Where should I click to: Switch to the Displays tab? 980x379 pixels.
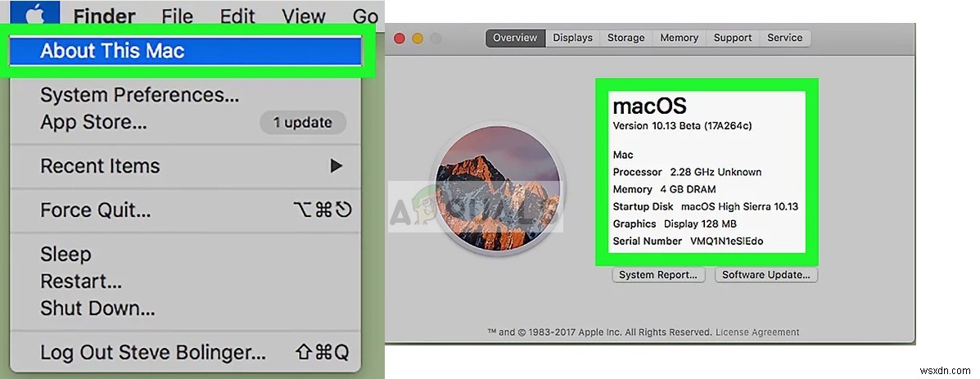click(572, 38)
